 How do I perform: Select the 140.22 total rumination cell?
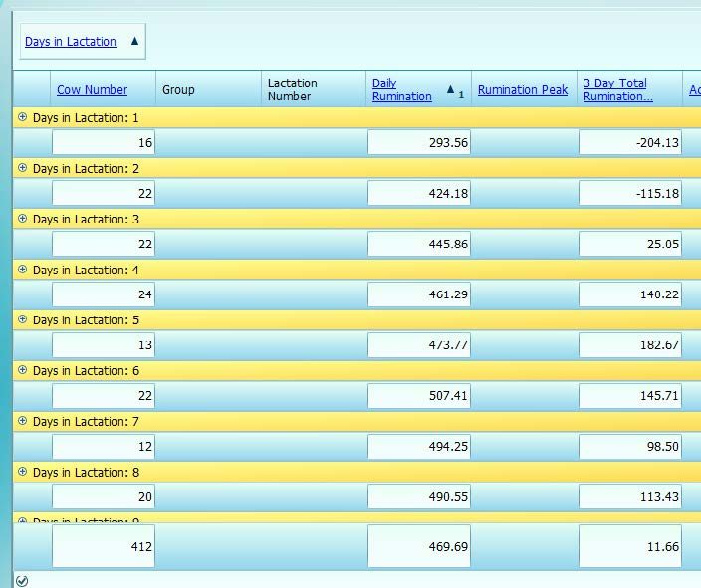point(630,294)
